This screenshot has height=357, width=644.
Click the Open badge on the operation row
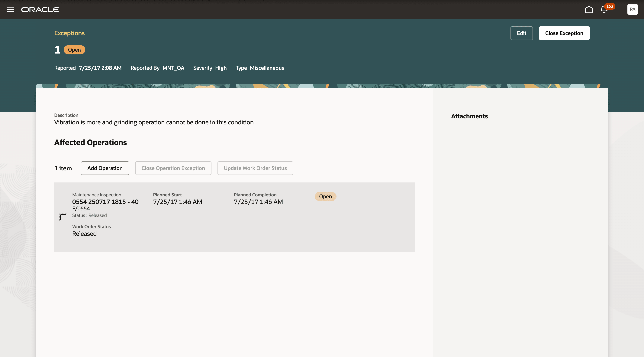tap(325, 196)
